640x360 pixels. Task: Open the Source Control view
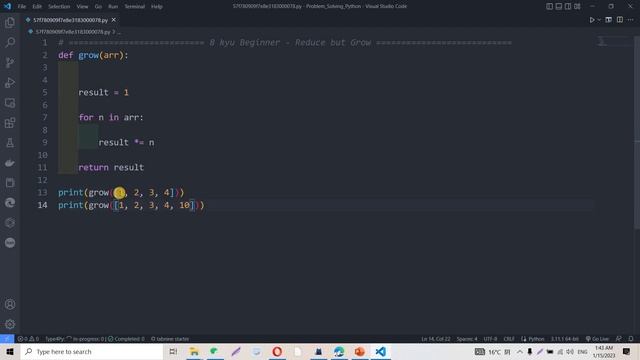(x=10, y=62)
